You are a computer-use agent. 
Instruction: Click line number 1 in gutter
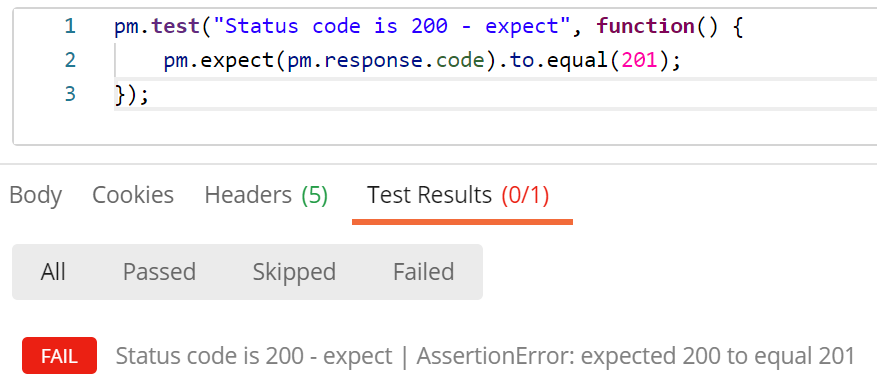[x=70, y=26]
